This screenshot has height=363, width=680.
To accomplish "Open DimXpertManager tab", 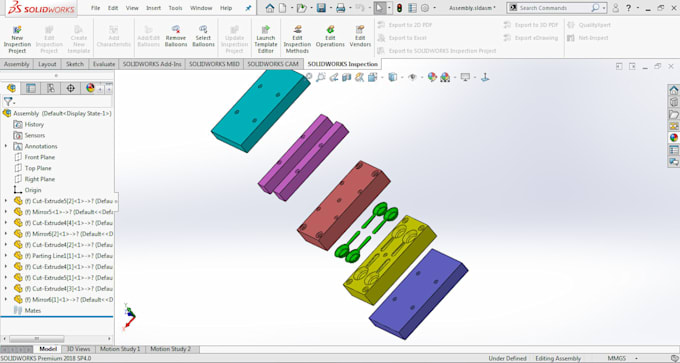I will (x=70, y=88).
